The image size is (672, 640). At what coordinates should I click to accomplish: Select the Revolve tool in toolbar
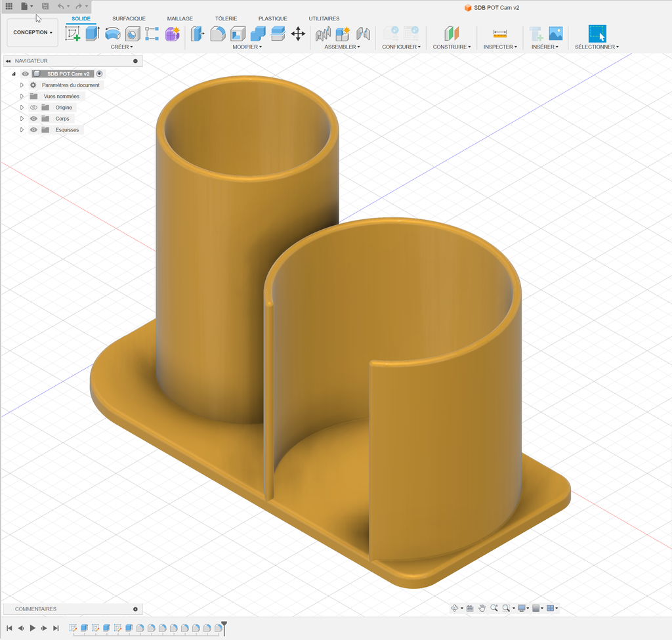point(113,33)
